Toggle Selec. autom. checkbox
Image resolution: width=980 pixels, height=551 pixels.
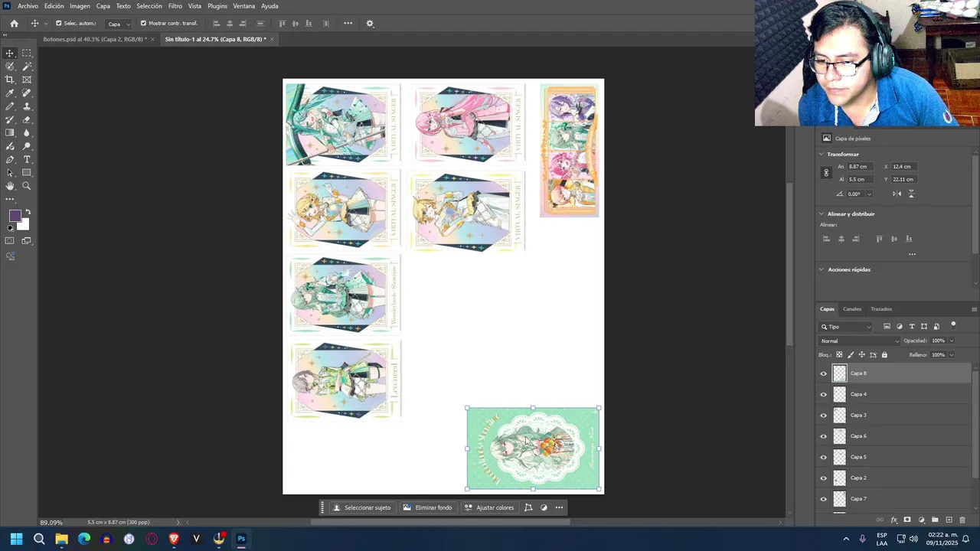tap(58, 23)
